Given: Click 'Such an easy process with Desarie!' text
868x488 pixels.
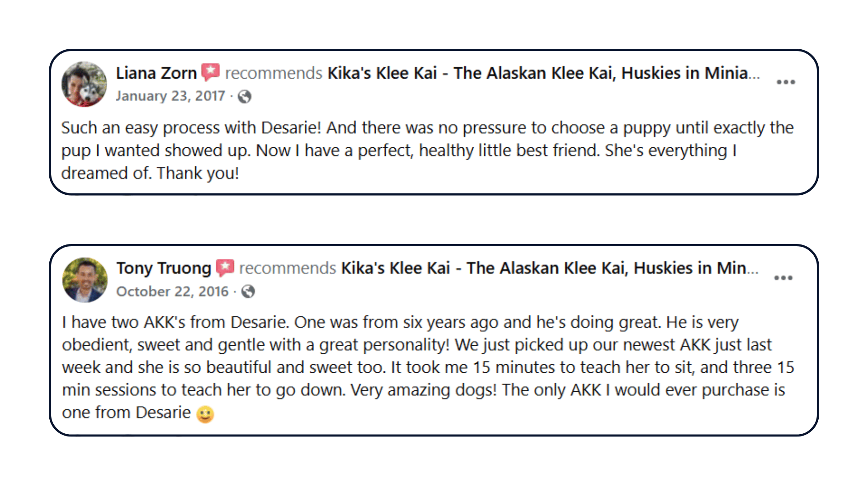Looking at the screenshot, I should pyautogui.click(x=191, y=128).
